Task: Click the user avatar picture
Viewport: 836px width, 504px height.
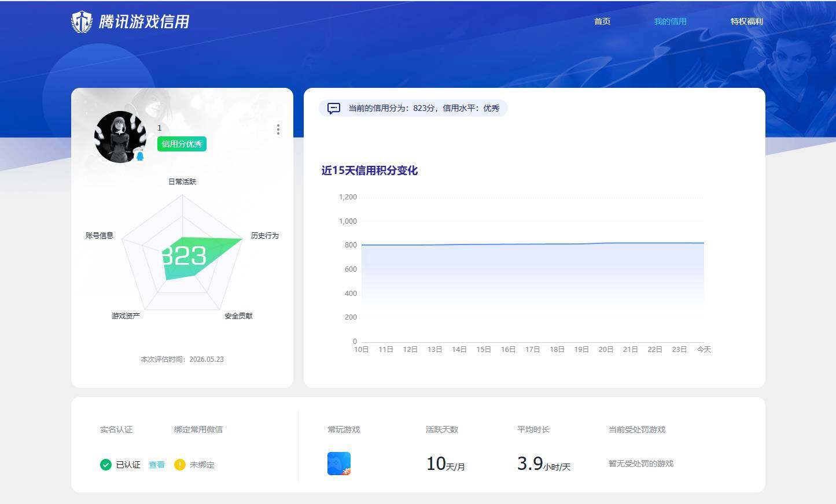Action: 120,137
